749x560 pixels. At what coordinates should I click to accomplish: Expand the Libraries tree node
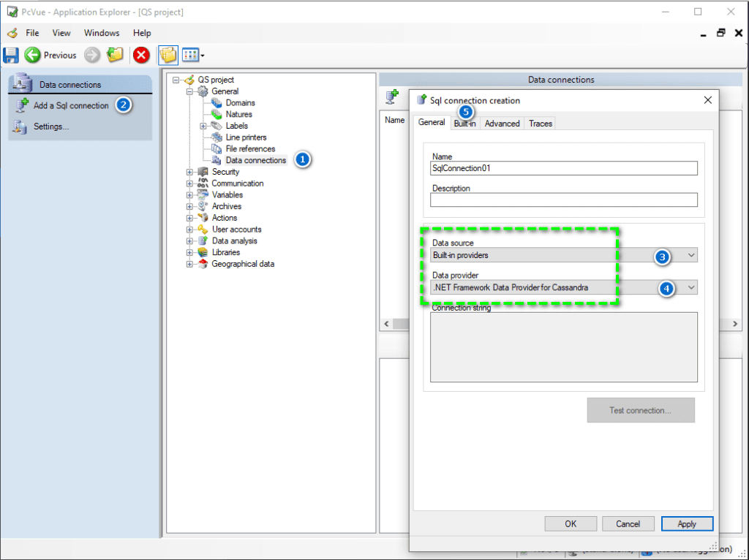(x=189, y=252)
